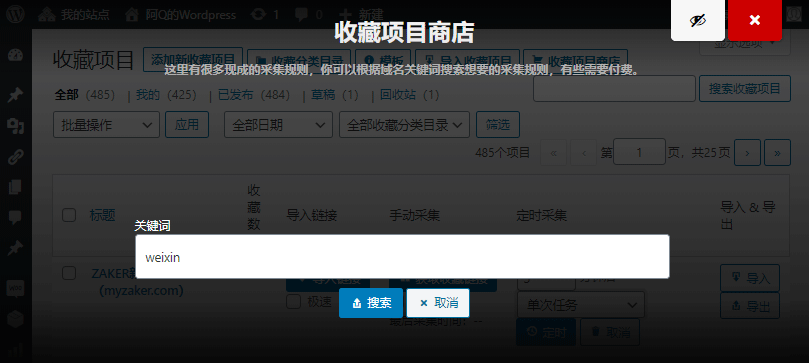The image size is (809, 363).
Task: Click the 添加新收藏项目 button
Action: click(193, 60)
